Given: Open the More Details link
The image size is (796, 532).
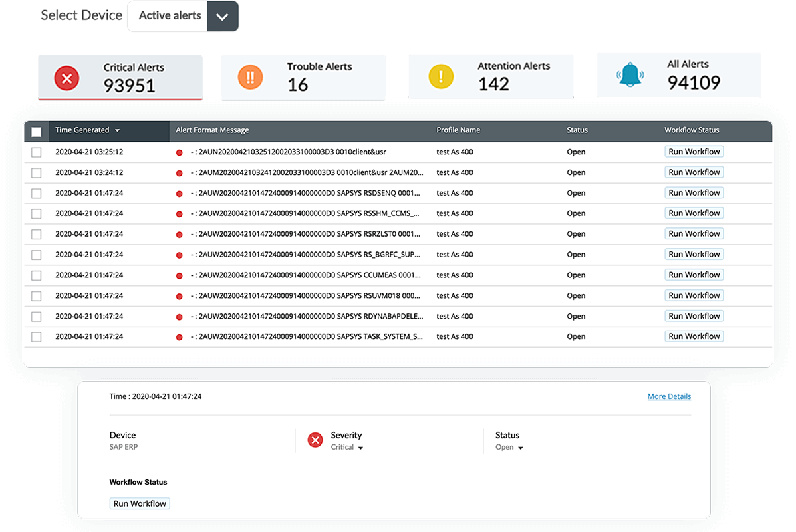Looking at the screenshot, I should pyautogui.click(x=669, y=396).
